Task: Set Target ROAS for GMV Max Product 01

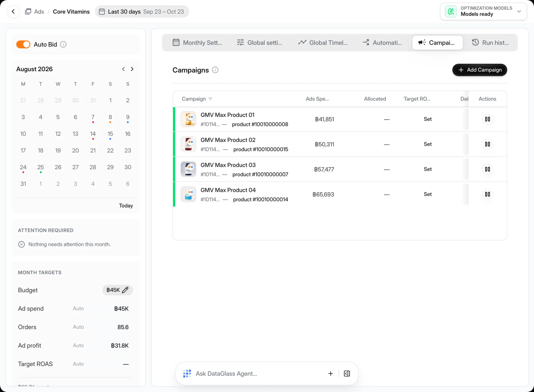Action: pyautogui.click(x=427, y=119)
